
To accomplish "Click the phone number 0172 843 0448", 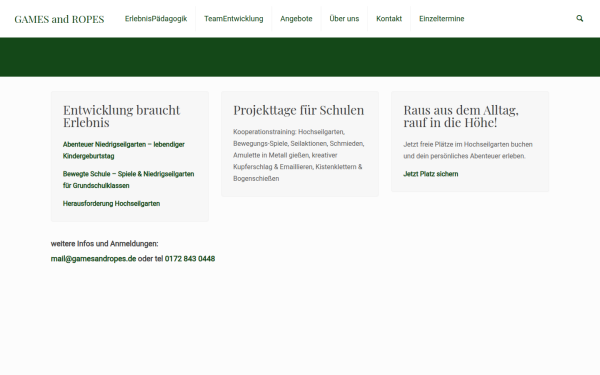I will point(190,259).
